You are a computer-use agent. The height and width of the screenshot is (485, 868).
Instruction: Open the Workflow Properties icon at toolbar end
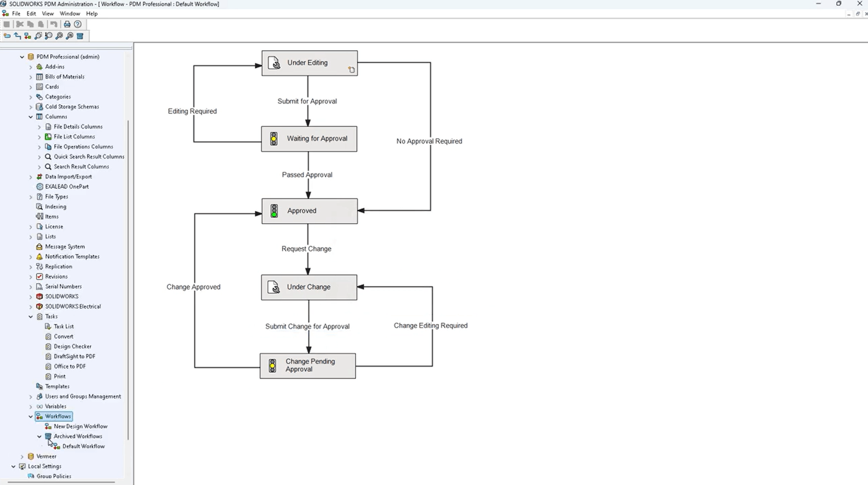point(80,35)
